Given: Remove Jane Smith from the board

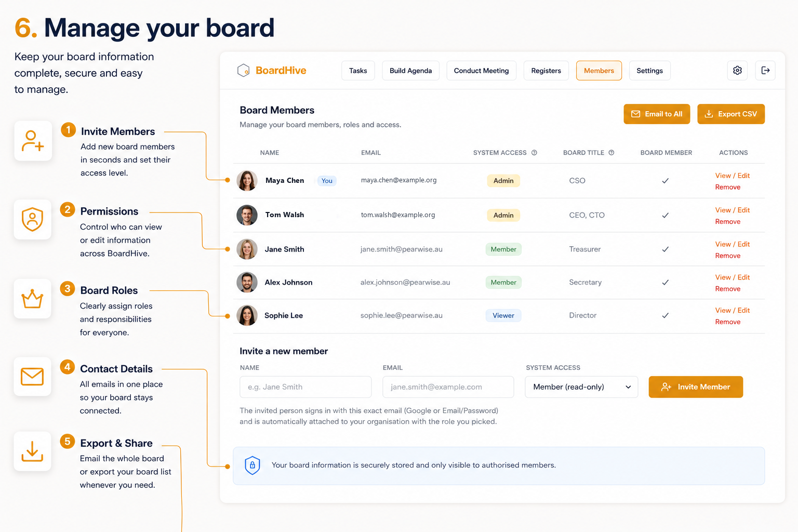Looking at the screenshot, I should tap(727, 256).
